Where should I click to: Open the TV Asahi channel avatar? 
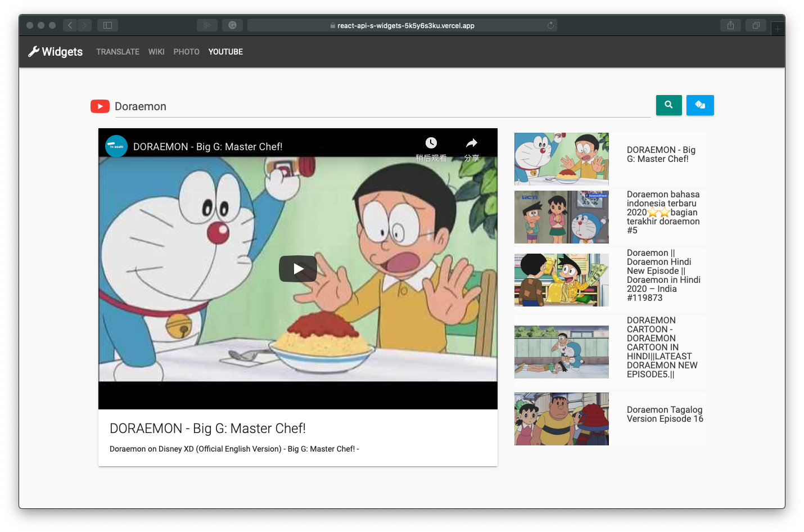(x=116, y=146)
